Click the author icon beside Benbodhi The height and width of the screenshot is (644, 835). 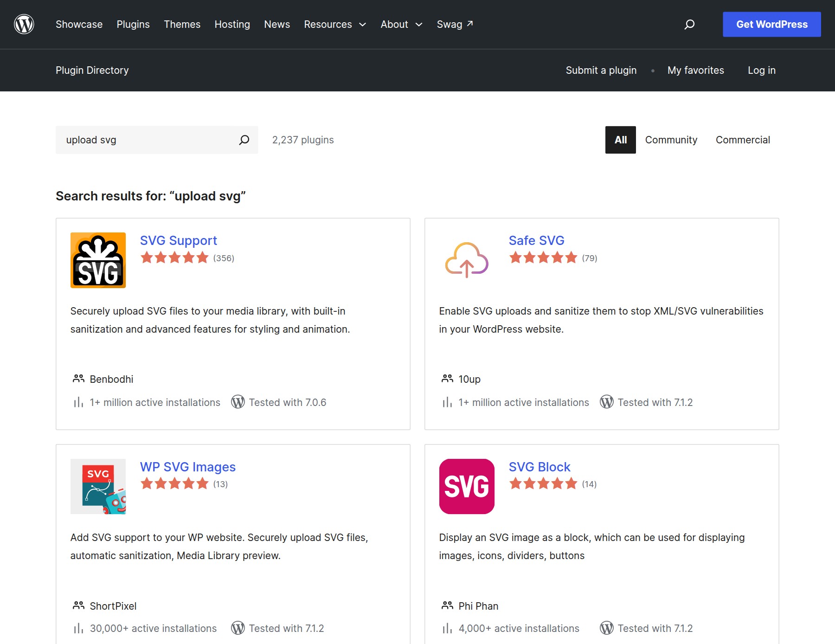pos(78,379)
